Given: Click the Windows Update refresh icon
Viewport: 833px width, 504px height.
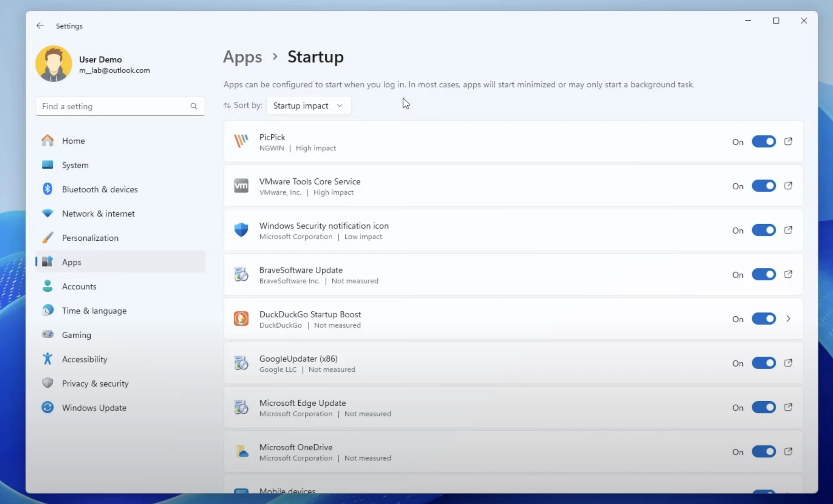Looking at the screenshot, I should coord(47,407).
